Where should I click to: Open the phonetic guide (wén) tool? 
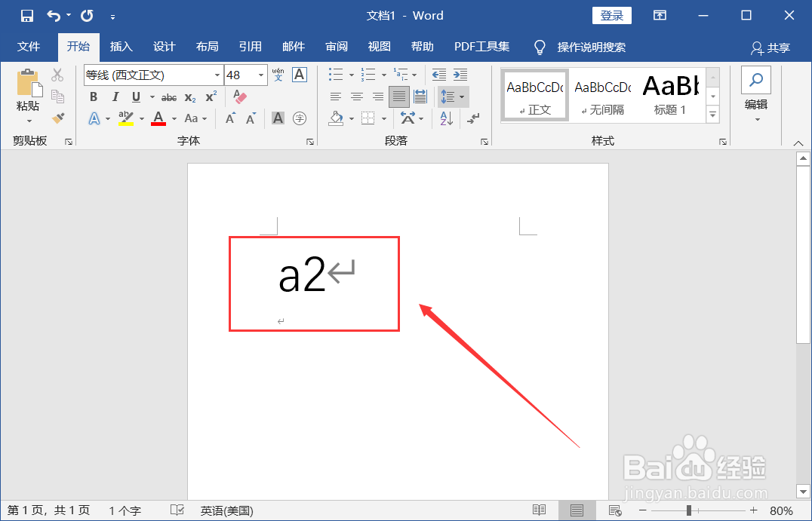tap(278, 75)
